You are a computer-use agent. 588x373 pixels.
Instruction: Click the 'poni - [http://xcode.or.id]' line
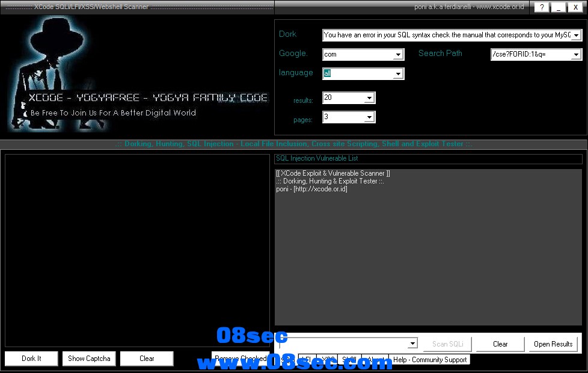point(311,189)
